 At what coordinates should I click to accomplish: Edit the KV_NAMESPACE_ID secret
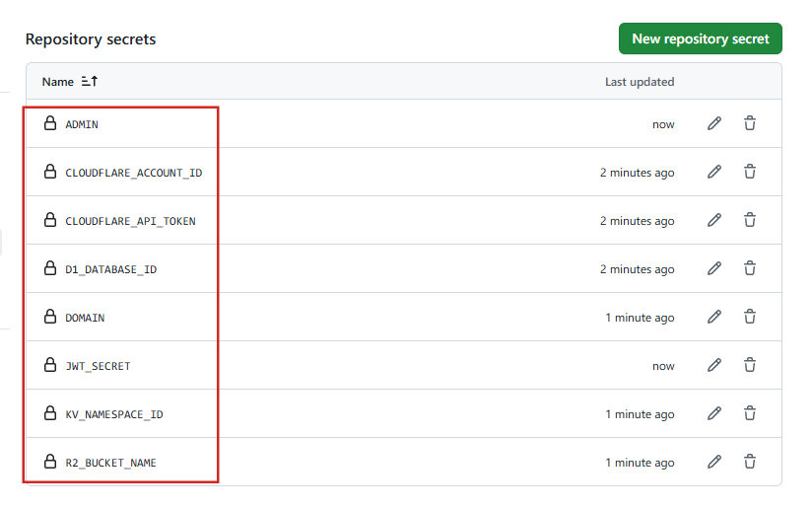pyautogui.click(x=714, y=413)
